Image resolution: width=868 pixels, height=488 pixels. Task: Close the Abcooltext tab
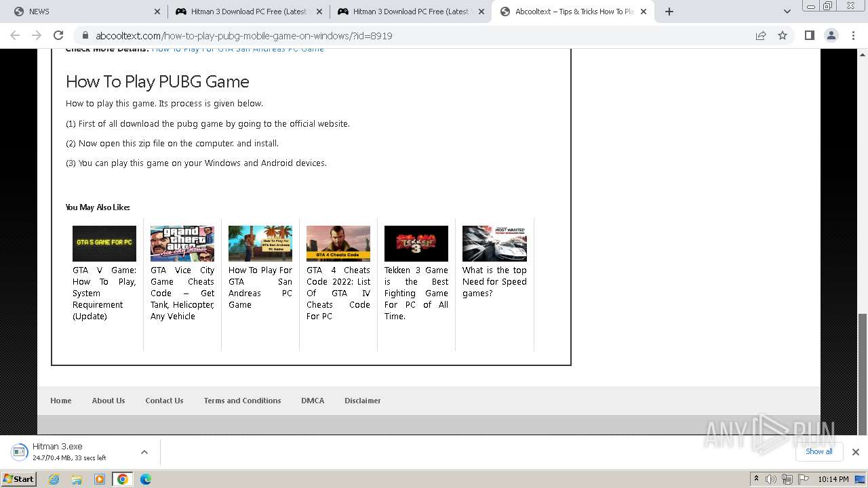tap(644, 12)
